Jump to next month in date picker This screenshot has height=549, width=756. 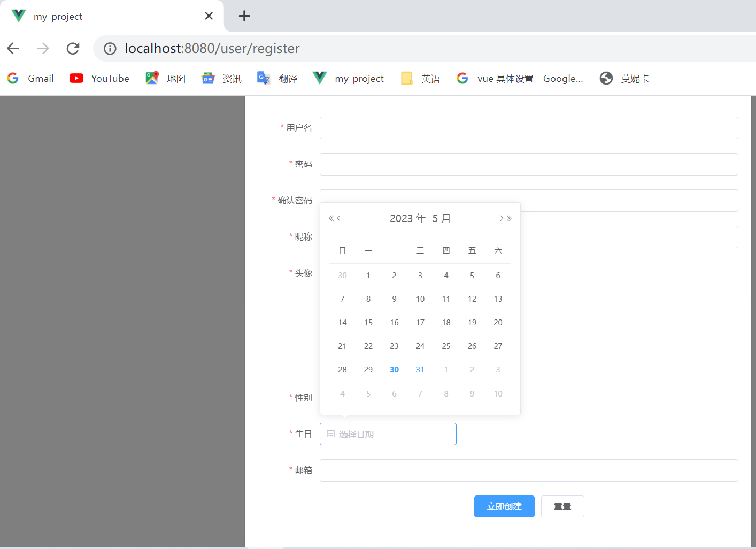[x=502, y=218]
